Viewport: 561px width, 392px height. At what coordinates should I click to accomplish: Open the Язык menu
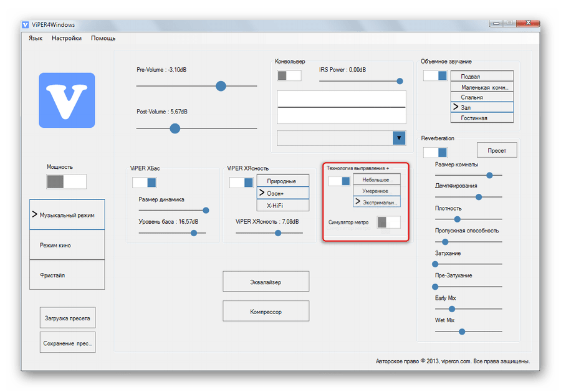36,38
